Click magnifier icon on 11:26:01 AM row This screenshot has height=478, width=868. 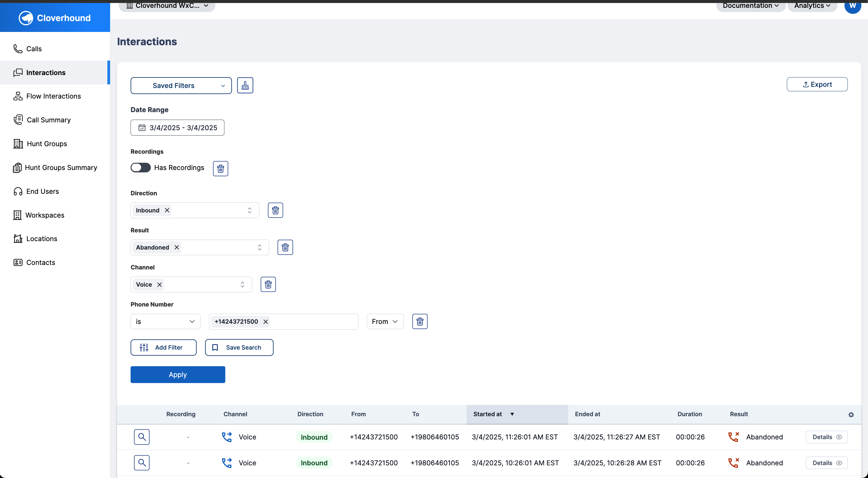tap(142, 437)
